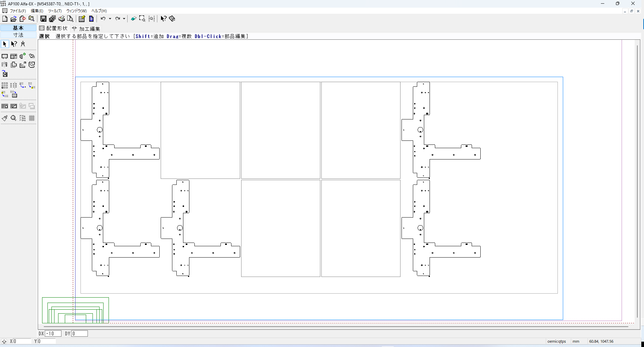Open the ツール(T) menu
Viewport: 644px width, 347px height.
(55, 11)
